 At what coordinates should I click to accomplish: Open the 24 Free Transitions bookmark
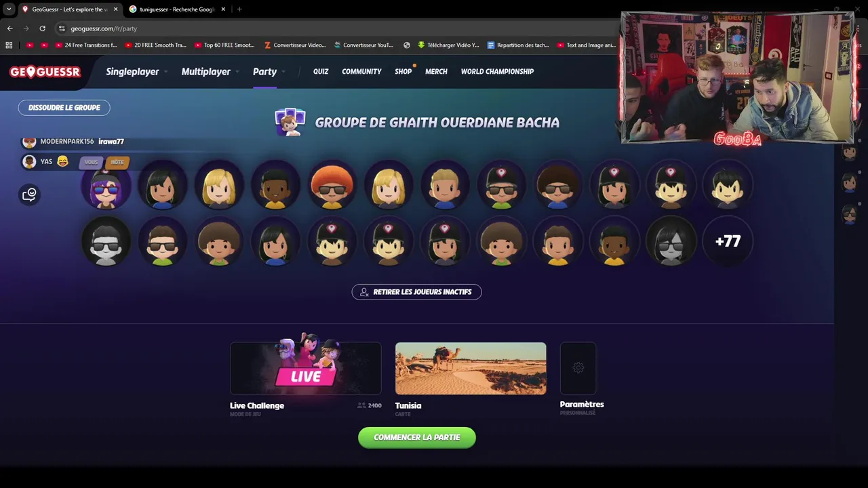(85, 45)
